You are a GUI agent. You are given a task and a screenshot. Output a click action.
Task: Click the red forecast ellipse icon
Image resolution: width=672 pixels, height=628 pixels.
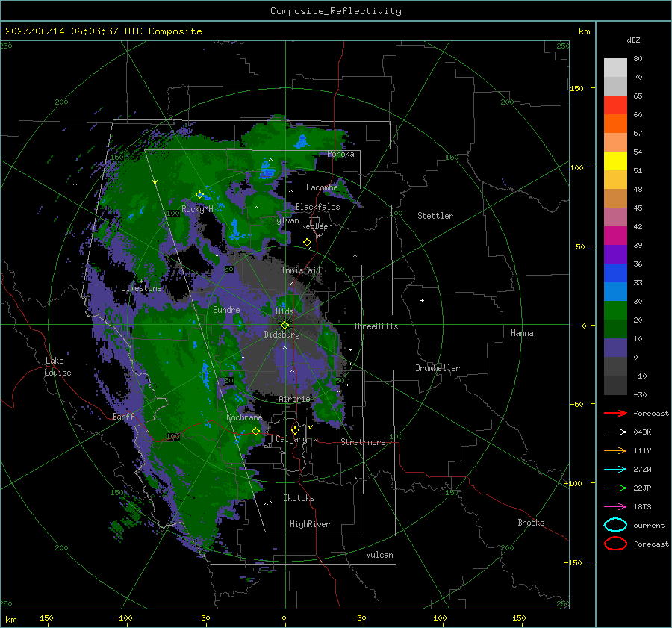coord(615,544)
